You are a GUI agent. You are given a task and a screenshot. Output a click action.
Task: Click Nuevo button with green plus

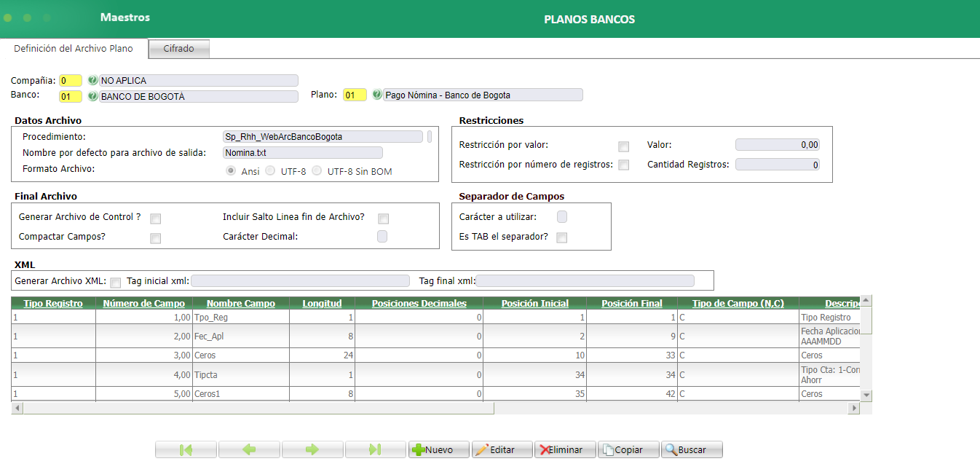pos(439,449)
